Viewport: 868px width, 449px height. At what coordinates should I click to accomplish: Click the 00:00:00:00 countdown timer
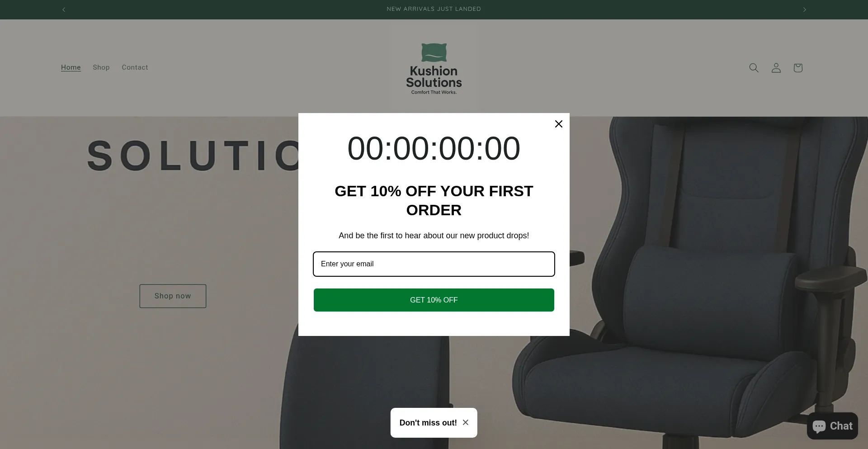[x=434, y=148]
